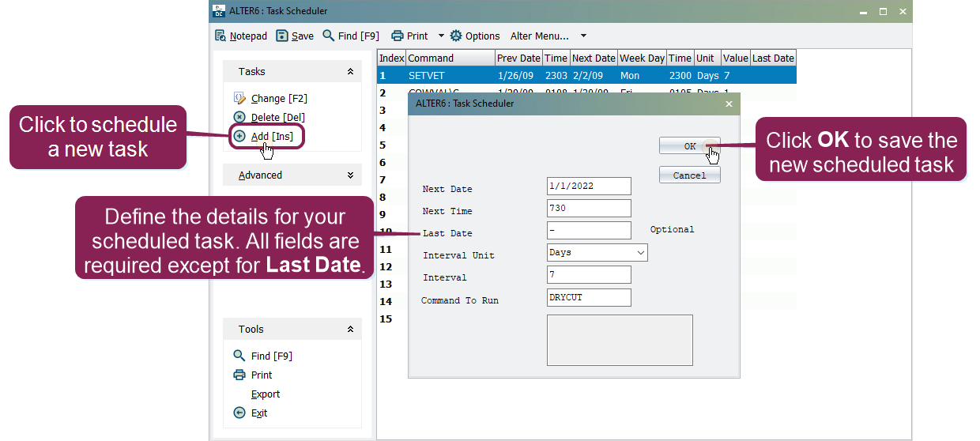The height and width of the screenshot is (441, 980).
Task: Collapse the Tasks panel section
Action: 350,72
